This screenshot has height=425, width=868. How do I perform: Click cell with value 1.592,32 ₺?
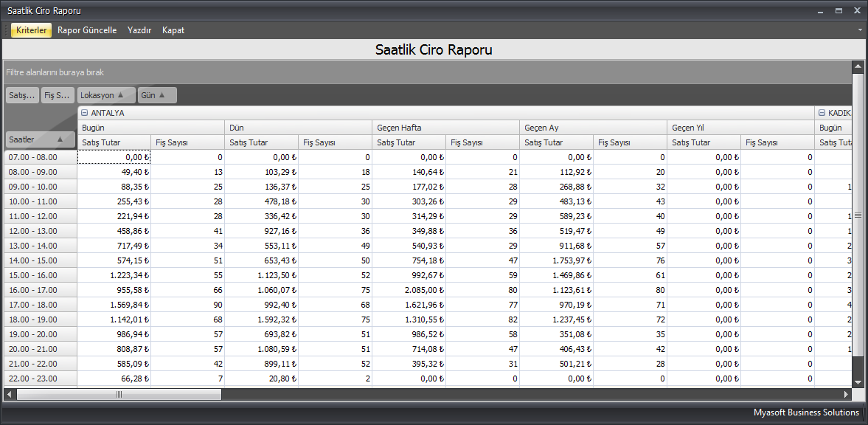coord(261,319)
